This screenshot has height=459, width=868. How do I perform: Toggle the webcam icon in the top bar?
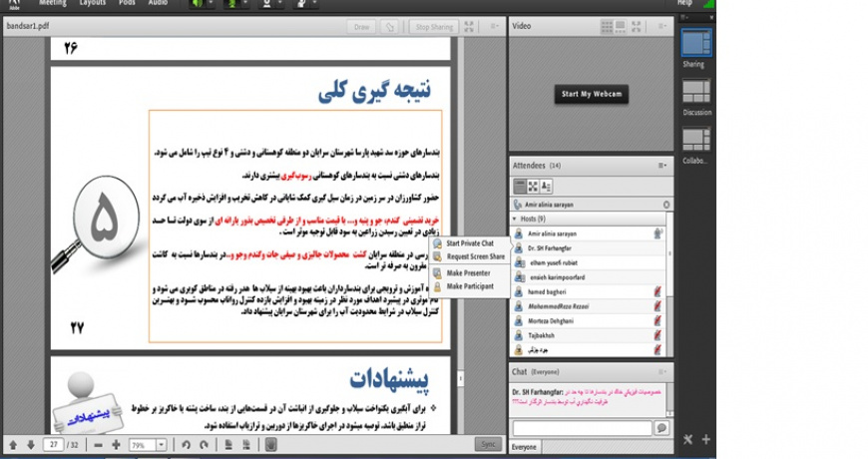tap(266, 3)
